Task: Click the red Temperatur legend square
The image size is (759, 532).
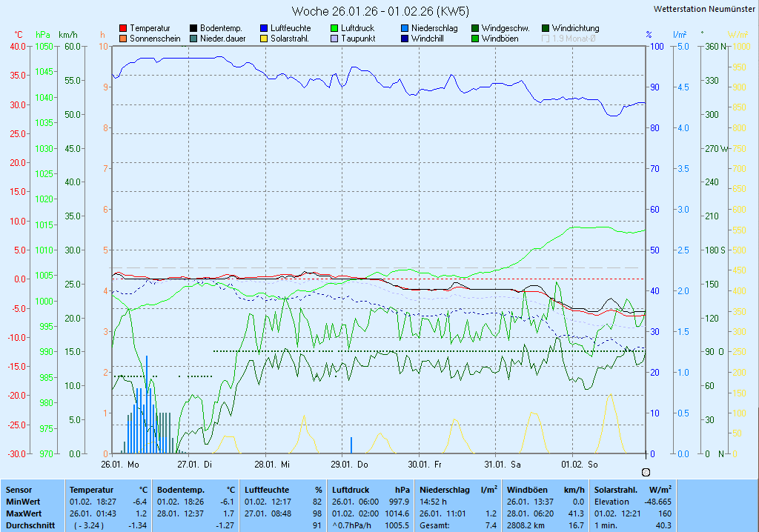Action: (123, 28)
